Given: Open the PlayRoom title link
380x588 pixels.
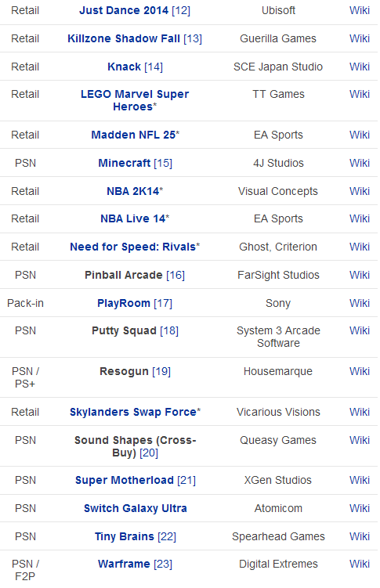Looking at the screenshot, I should (x=124, y=303).
